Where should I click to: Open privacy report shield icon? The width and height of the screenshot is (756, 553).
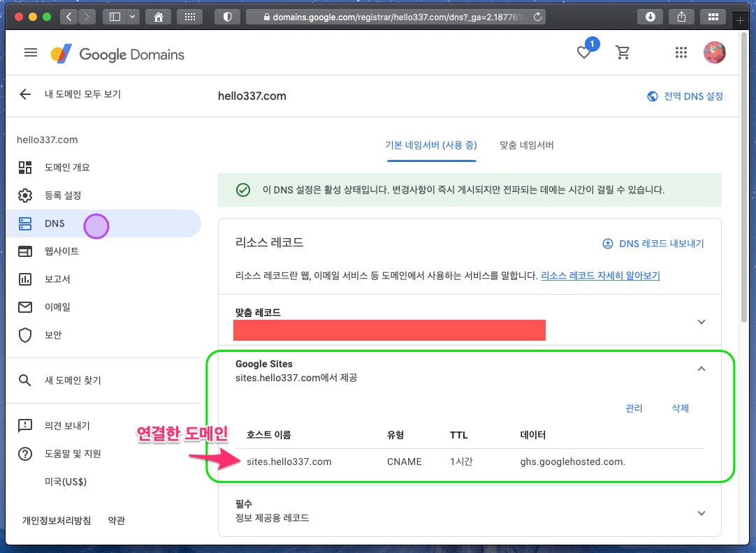tap(228, 17)
